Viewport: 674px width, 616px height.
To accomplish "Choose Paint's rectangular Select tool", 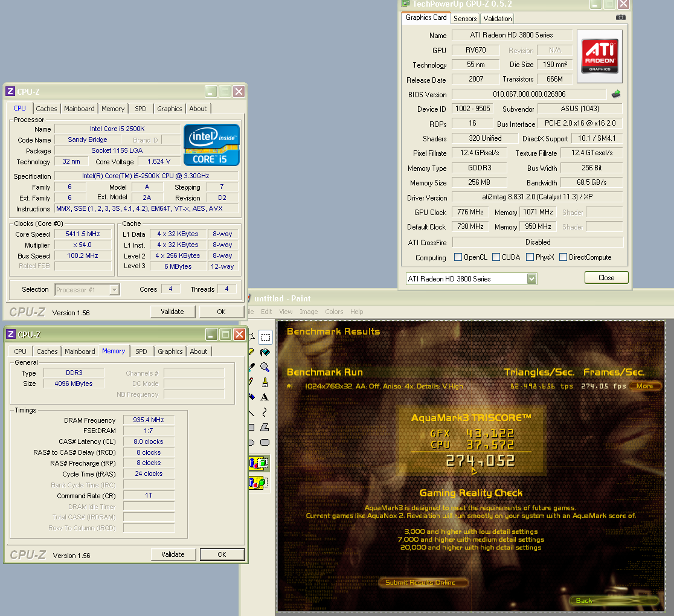I will point(265,337).
